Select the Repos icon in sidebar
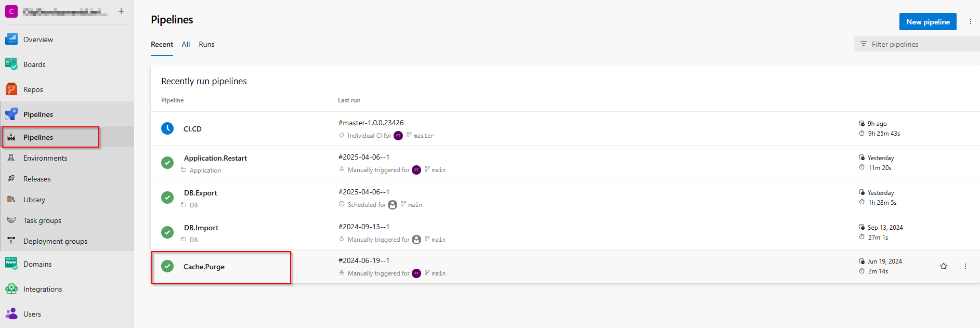980x328 pixels. pos(11,89)
